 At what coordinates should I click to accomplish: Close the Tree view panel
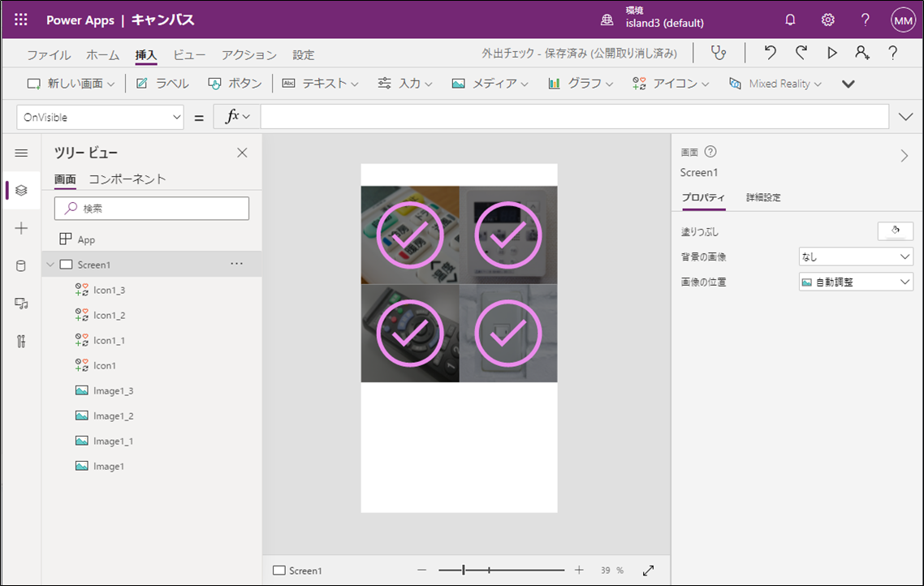pos(242,153)
